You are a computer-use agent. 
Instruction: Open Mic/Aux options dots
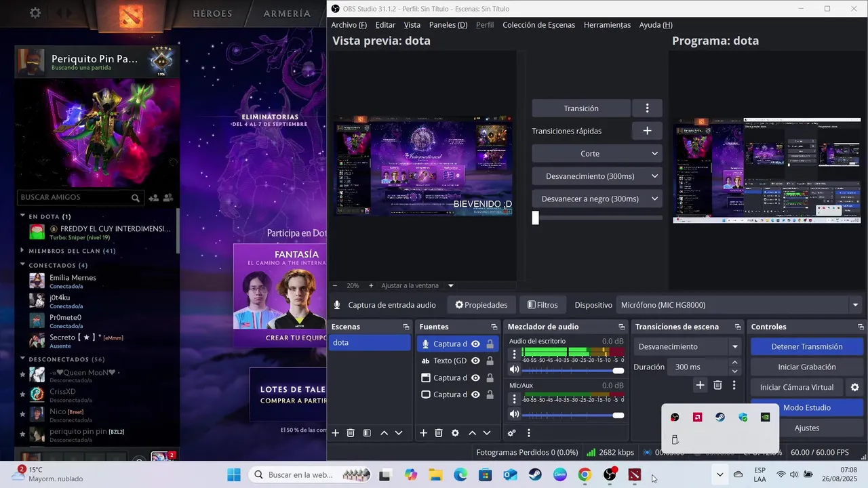point(514,399)
